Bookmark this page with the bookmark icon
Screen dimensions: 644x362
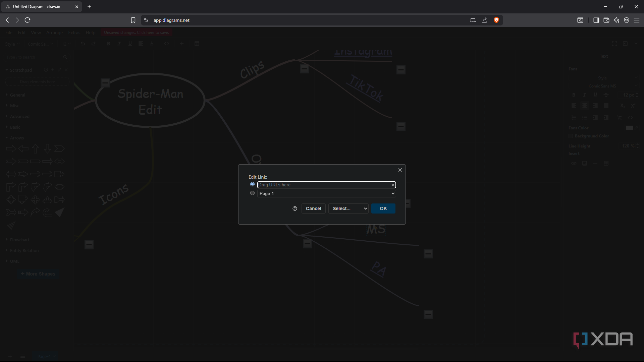click(x=133, y=20)
